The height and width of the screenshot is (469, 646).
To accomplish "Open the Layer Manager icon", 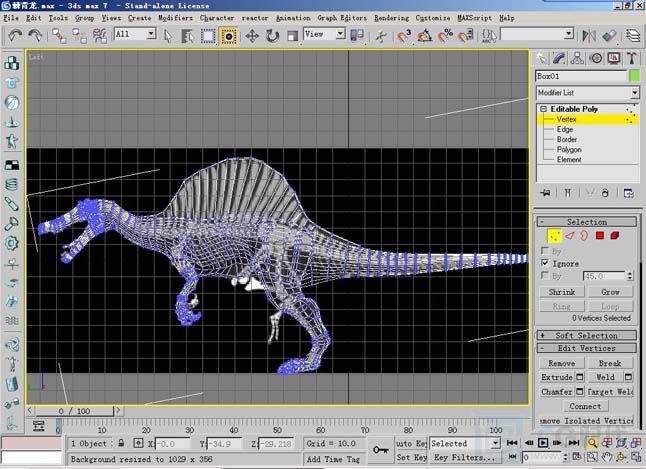I will pyautogui.click(x=633, y=36).
